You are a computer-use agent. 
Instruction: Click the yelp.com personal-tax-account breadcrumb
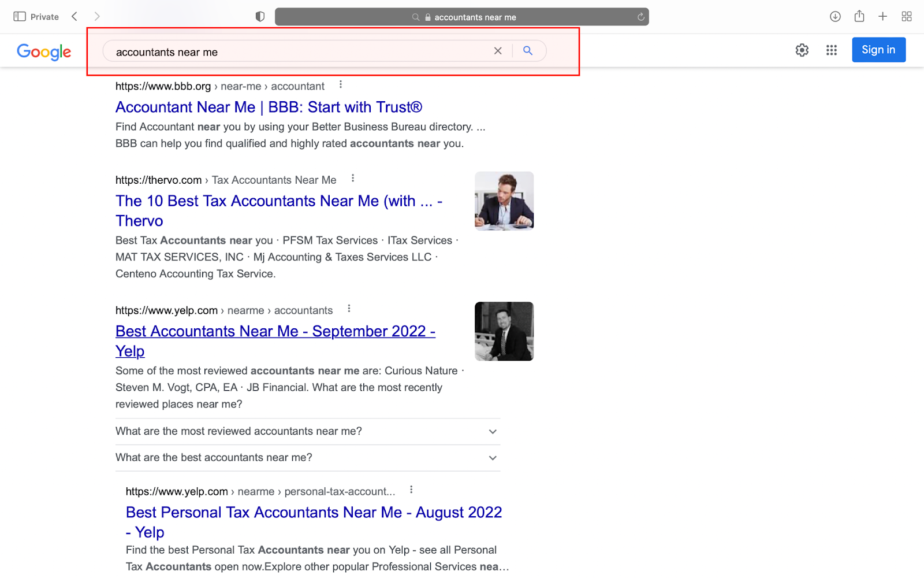(x=260, y=491)
